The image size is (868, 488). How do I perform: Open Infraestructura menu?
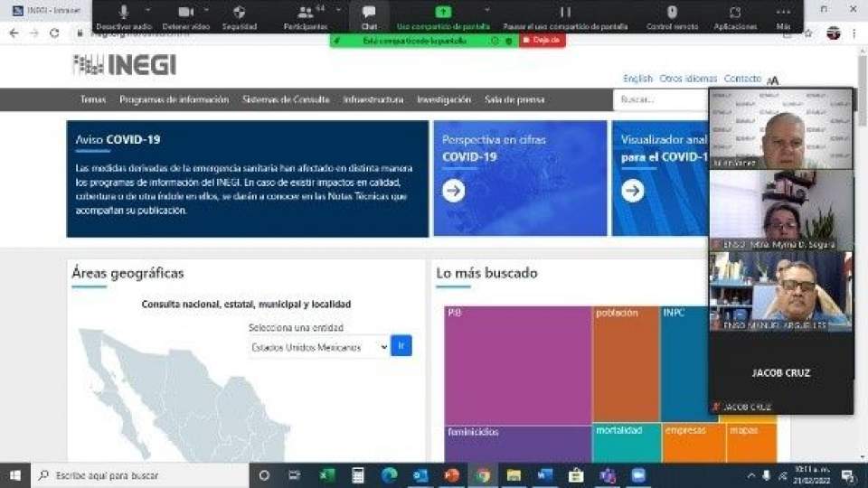point(373,99)
